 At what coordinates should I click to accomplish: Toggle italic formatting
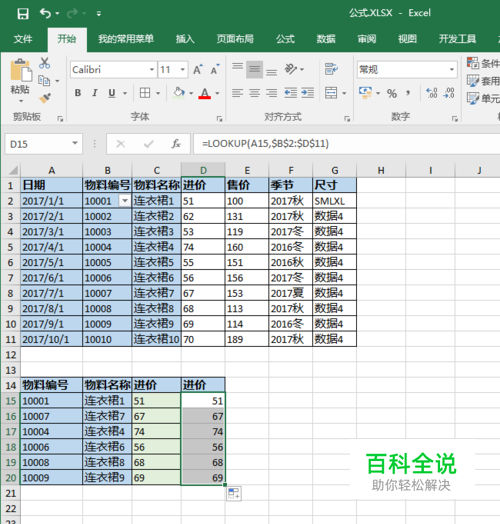(95, 93)
